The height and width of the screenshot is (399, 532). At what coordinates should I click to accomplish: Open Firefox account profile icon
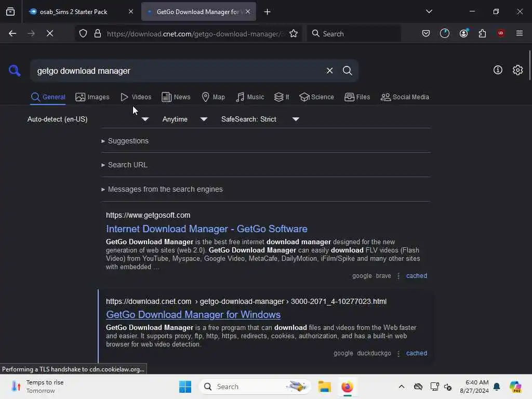coord(464,33)
